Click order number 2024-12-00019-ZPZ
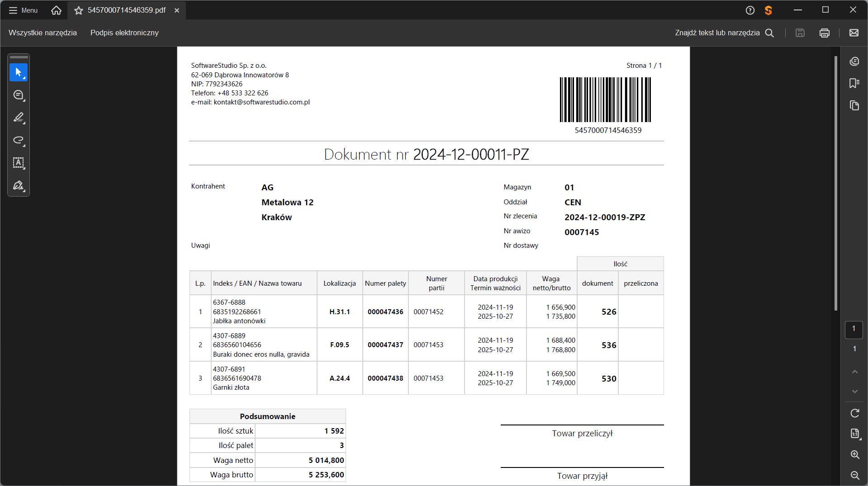 point(605,217)
